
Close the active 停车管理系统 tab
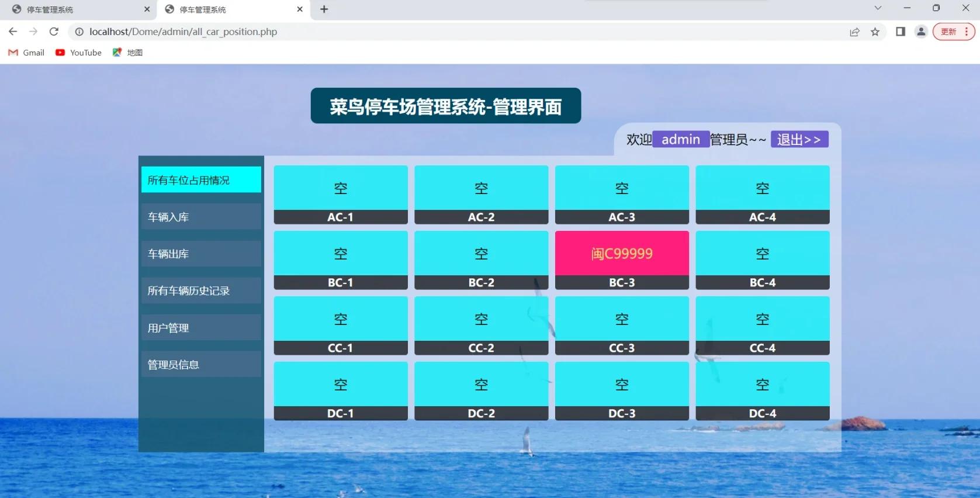(300, 9)
